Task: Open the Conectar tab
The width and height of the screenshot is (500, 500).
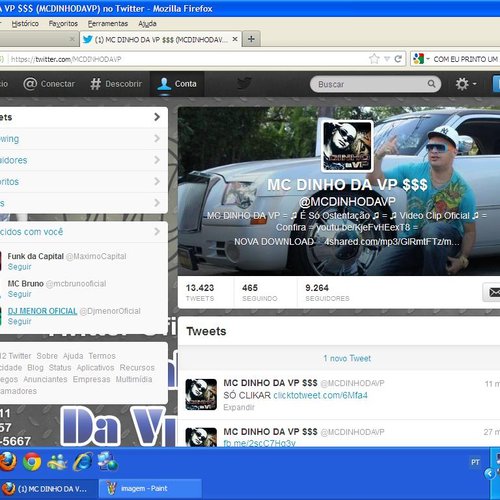Action: point(49,84)
